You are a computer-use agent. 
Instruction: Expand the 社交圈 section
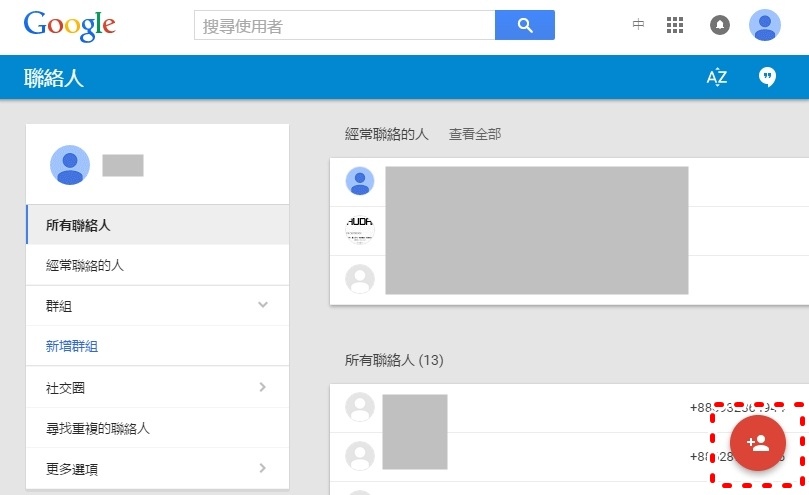pos(157,387)
